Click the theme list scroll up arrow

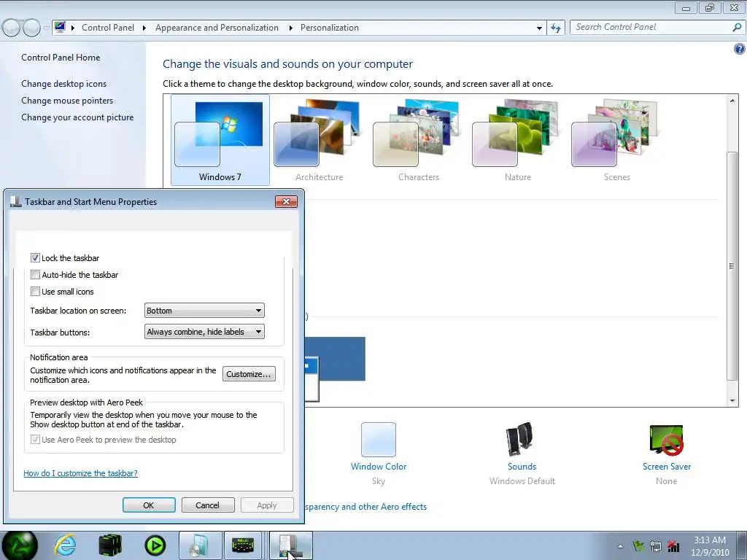pyautogui.click(x=732, y=101)
